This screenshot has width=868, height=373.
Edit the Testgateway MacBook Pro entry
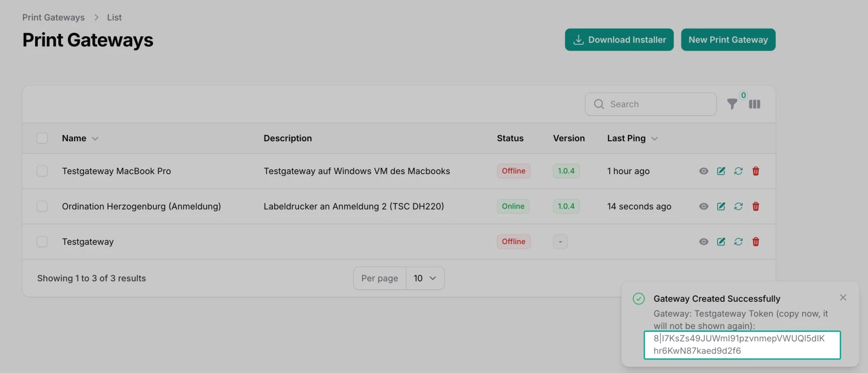[721, 171]
